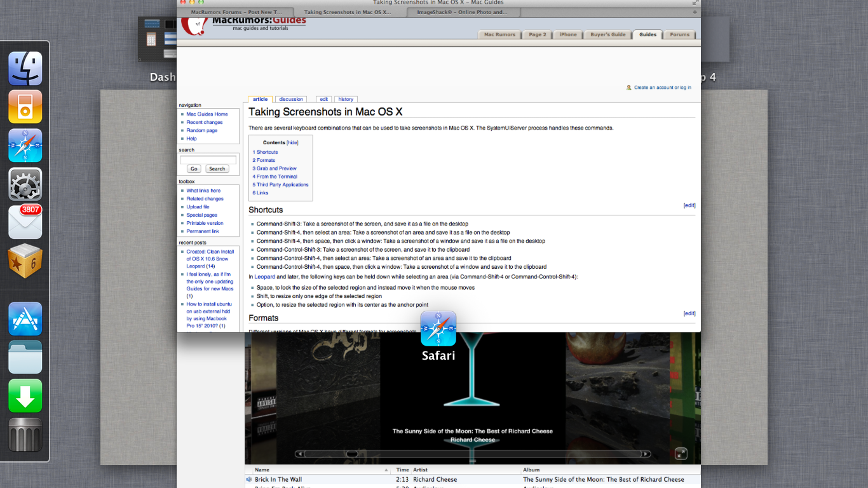868x488 pixels.
Task: Launch the iPod icon app in the dock
Action: pyautogui.click(x=25, y=107)
